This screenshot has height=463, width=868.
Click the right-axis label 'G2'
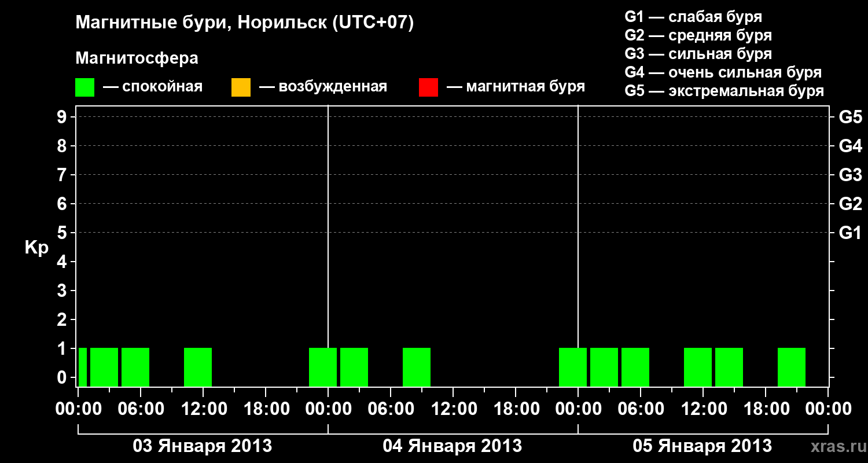click(851, 204)
